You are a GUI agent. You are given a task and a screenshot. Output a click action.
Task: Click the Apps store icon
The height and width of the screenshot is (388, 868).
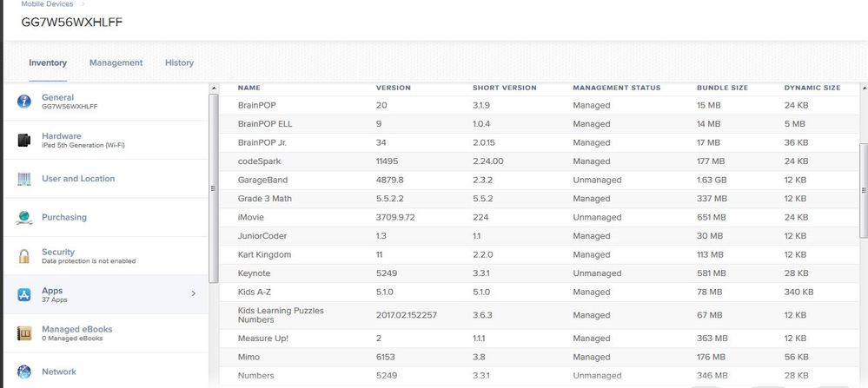tap(23, 294)
